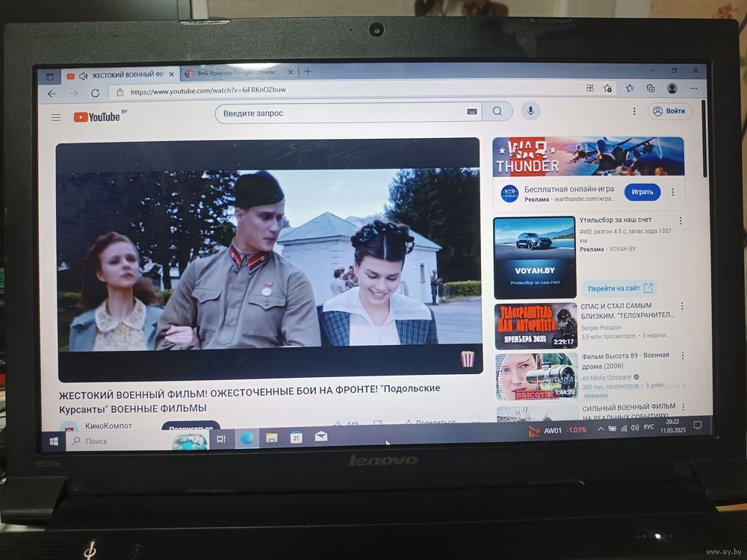Mute the tab via the speaker icon
Image resolution: width=747 pixels, height=560 pixels.
[84, 75]
